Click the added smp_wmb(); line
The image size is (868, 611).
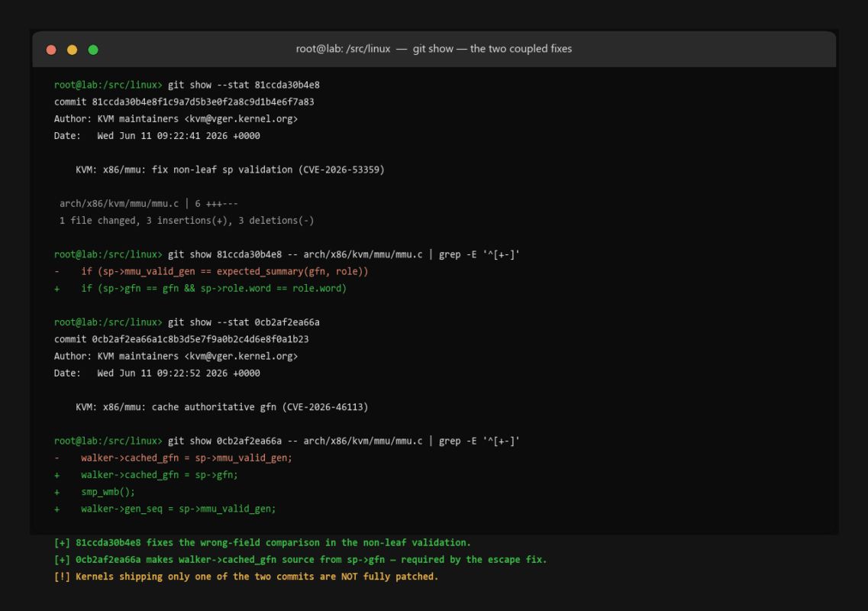pos(94,492)
